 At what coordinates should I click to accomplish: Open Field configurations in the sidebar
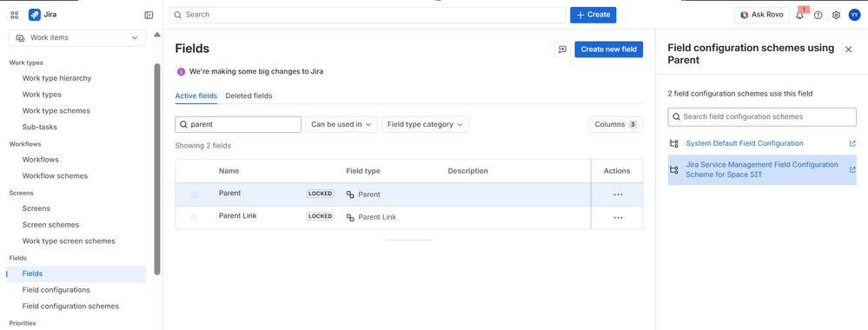point(56,289)
